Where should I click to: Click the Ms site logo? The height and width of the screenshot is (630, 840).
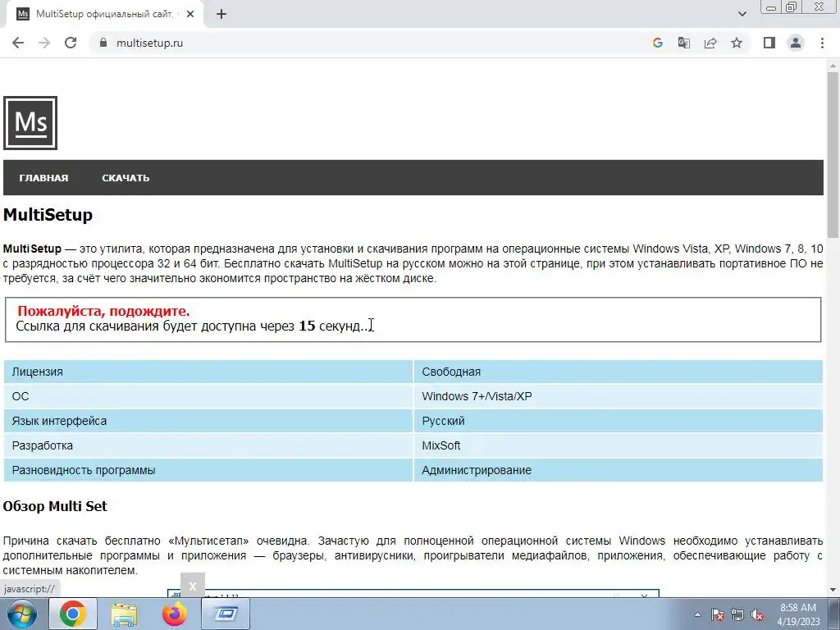coord(30,123)
